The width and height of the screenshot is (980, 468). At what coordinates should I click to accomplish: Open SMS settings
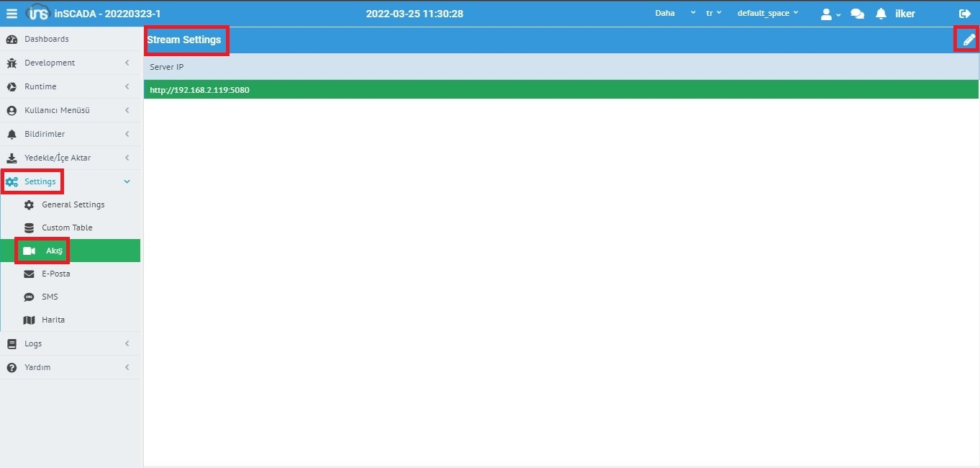click(50, 297)
